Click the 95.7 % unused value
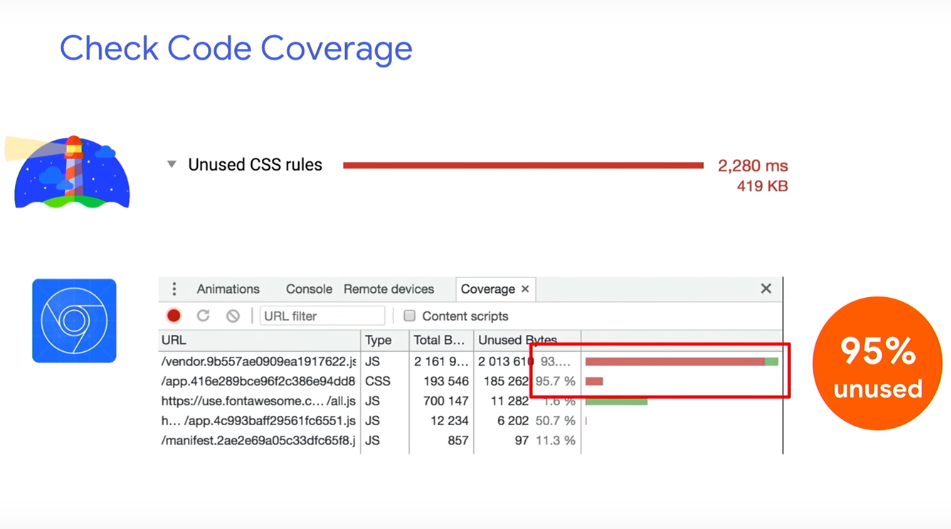Viewport: 951px width, 529px height. [555, 381]
